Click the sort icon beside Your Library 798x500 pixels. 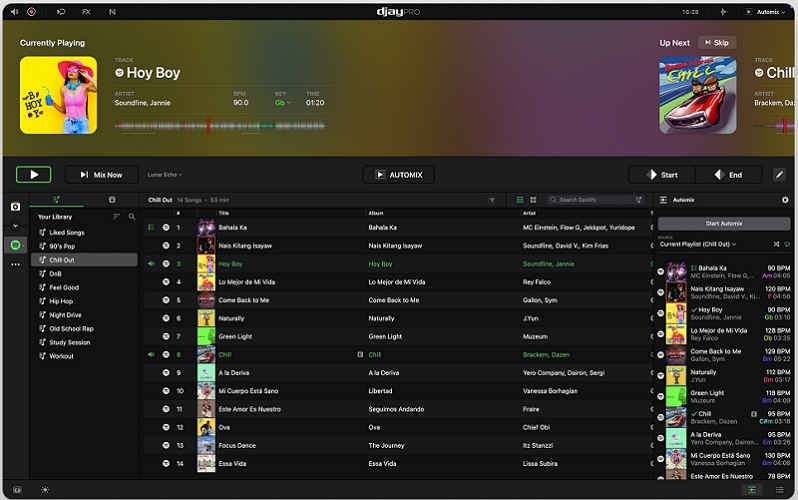(116, 217)
